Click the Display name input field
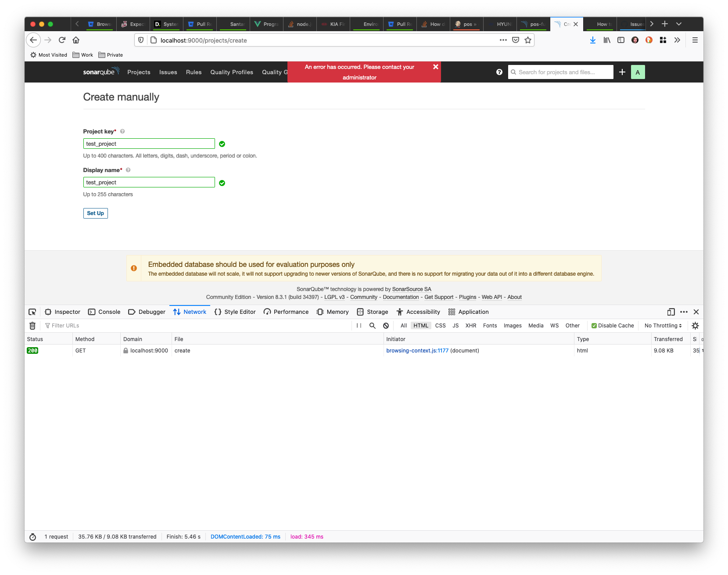This screenshot has height=575, width=728. click(149, 182)
